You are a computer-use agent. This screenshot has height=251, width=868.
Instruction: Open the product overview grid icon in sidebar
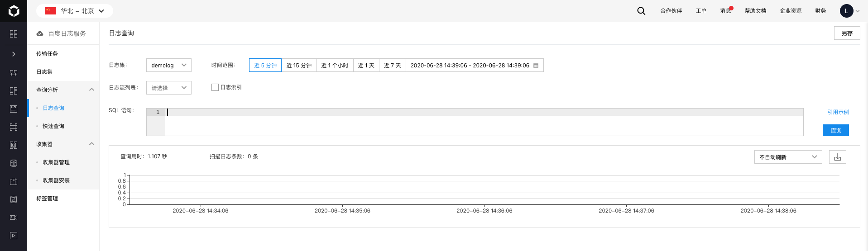click(14, 34)
